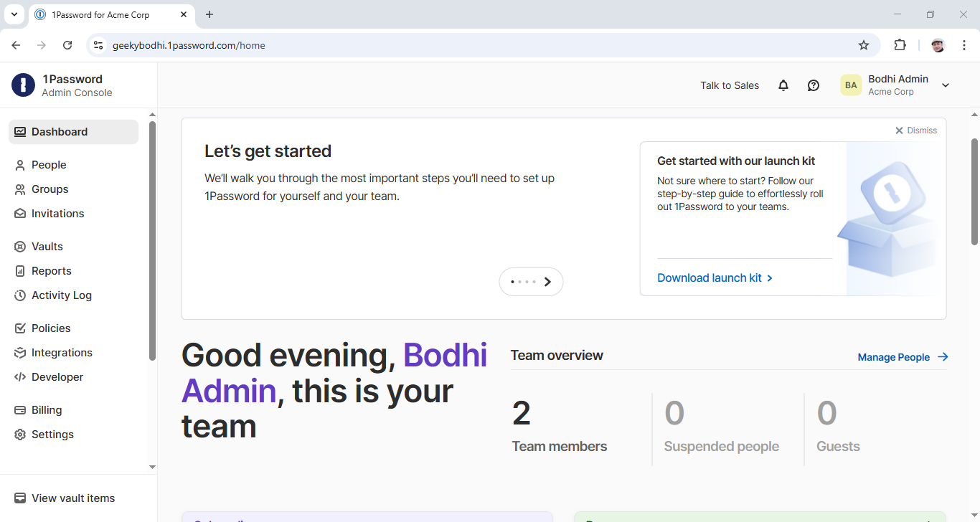Click the main page scrollbar thumb

(974, 191)
